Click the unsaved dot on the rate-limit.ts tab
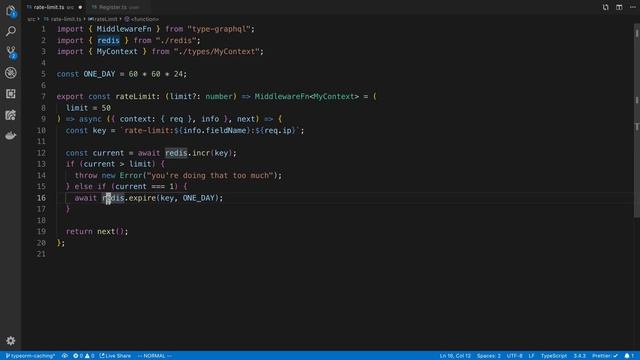Screen dimensions: 640x360 point(80,7)
